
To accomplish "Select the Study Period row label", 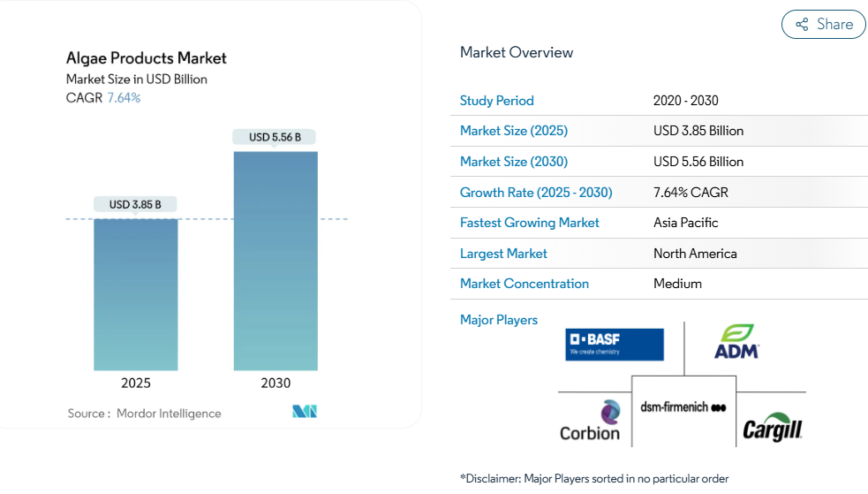I will (496, 101).
